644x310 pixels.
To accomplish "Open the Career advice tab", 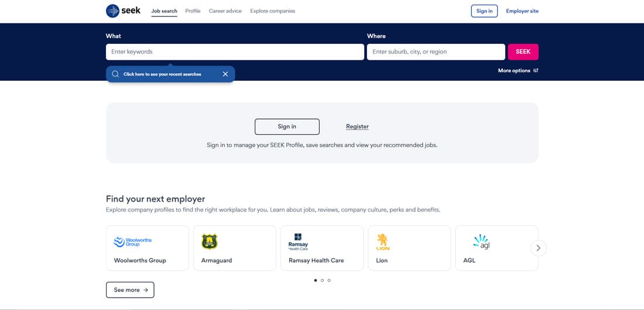I will pos(225,11).
